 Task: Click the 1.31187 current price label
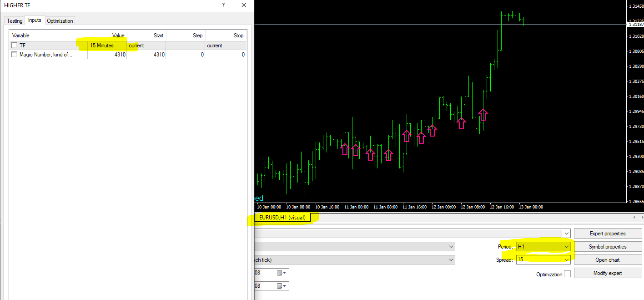(x=635, y=24)
